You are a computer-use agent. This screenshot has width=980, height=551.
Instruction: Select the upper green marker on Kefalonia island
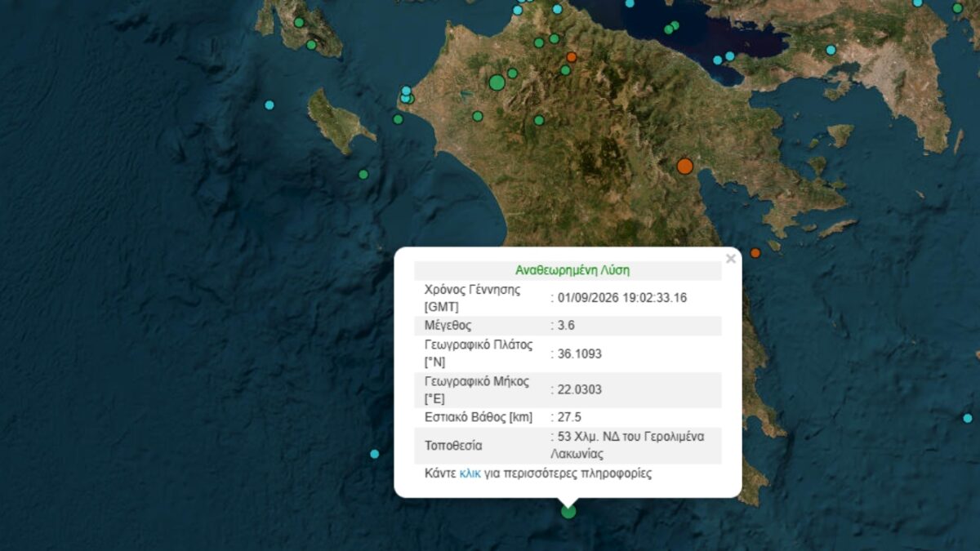click(299, 22)
